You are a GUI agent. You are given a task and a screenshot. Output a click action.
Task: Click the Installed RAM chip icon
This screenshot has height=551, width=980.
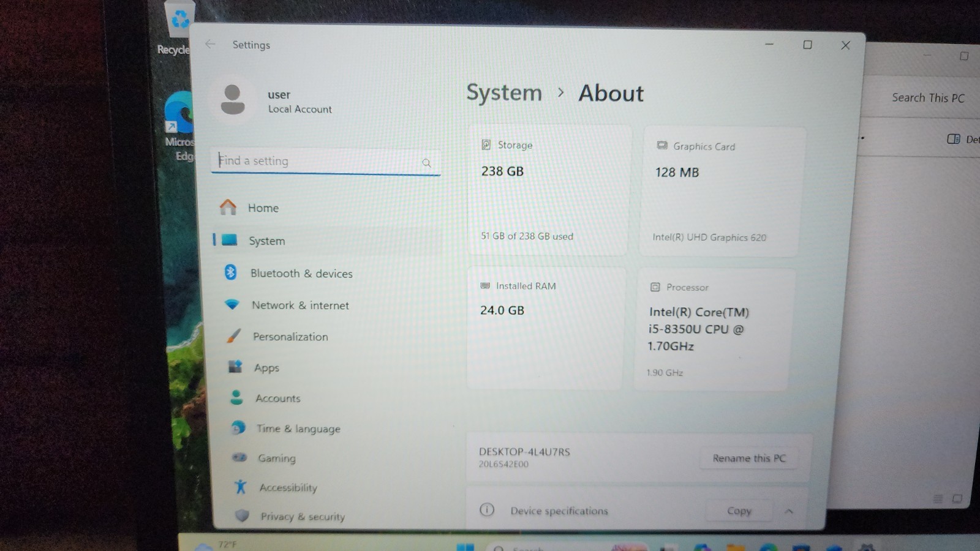(485, 286)
